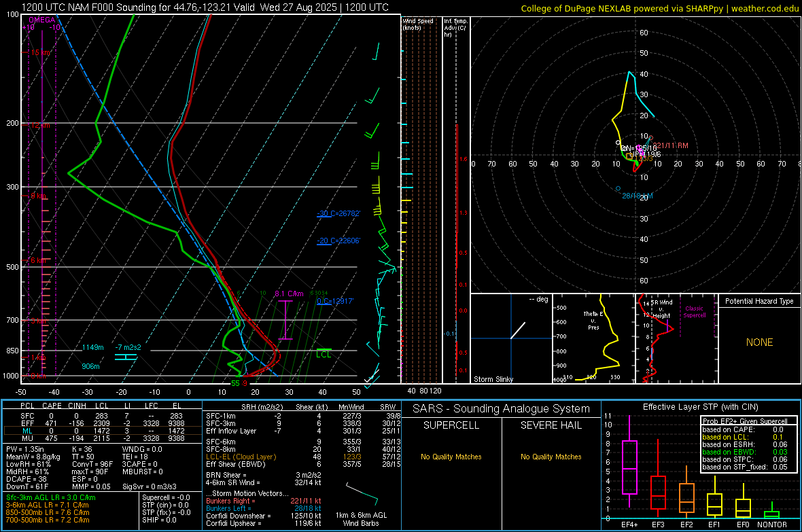Select the LCL-EL (Cloud Layer) row
This screenshot has width=802, height=532.
coord(303,457)
